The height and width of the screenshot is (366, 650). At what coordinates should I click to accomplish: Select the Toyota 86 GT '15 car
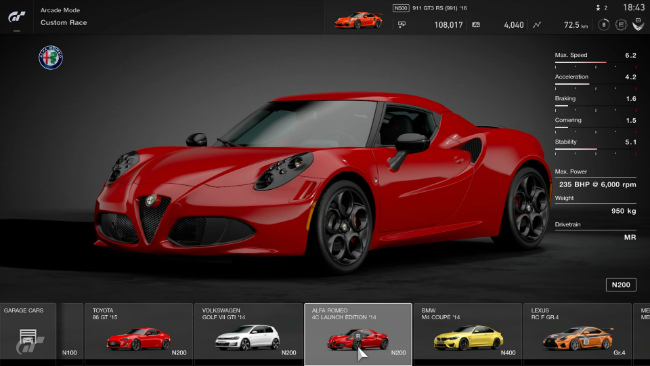pos(138,331)
